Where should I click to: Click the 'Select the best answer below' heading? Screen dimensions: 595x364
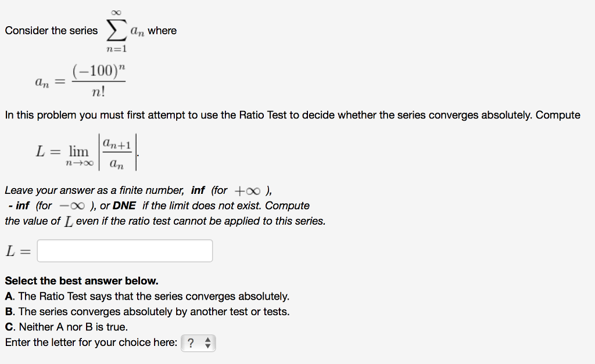coord(81,280)
